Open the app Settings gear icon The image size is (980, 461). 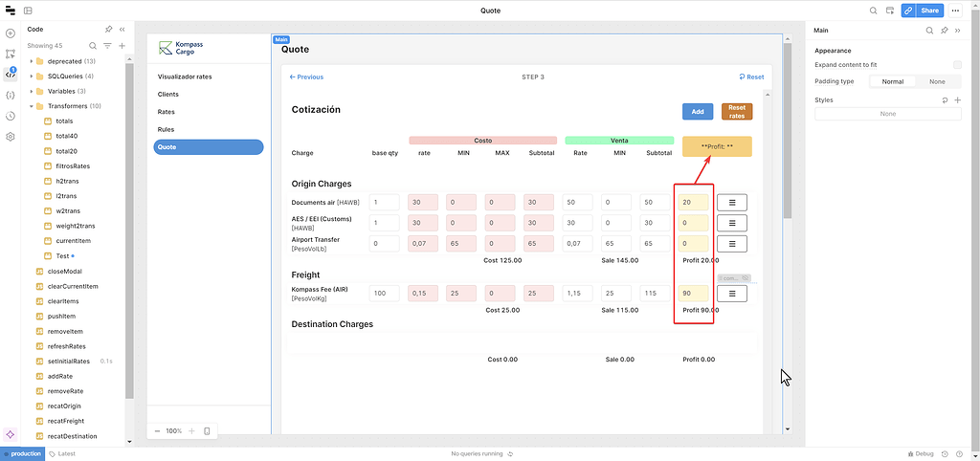[x=10, y=136]
